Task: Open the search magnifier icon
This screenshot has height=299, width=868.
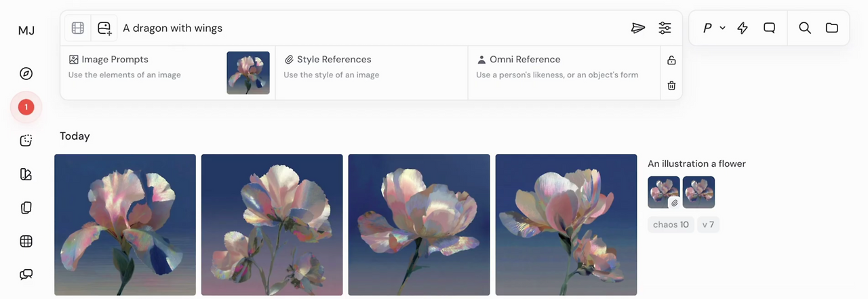Action: click(805, 28)
